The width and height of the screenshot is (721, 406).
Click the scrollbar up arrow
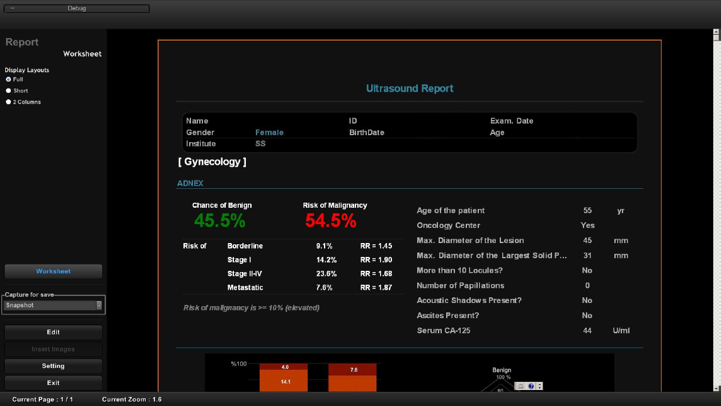[716, 32]
